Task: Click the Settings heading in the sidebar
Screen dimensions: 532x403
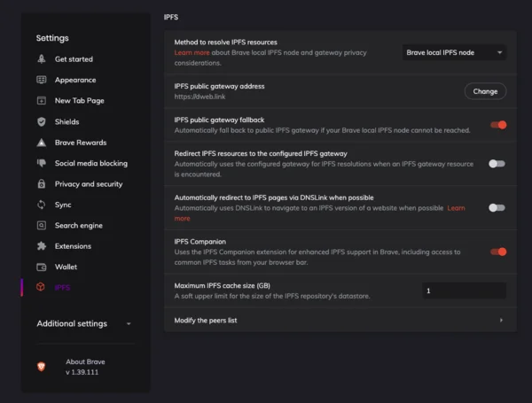Action: coord(52,38)
